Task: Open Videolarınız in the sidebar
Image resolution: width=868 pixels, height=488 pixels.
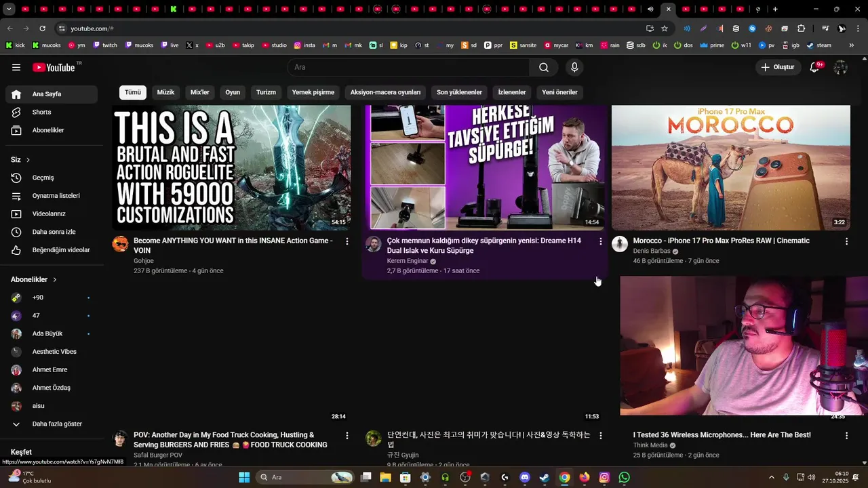Action: [52, 213]
